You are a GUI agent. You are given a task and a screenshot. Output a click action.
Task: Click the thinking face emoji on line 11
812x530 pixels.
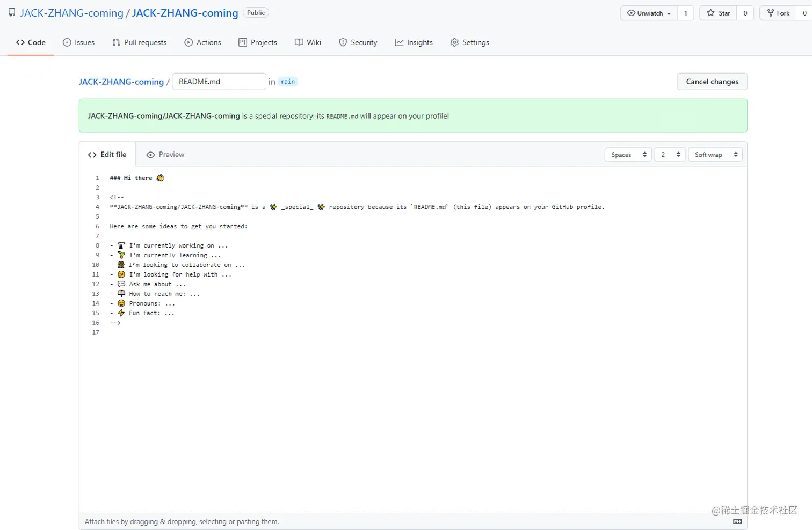click(x=121, y=274)
